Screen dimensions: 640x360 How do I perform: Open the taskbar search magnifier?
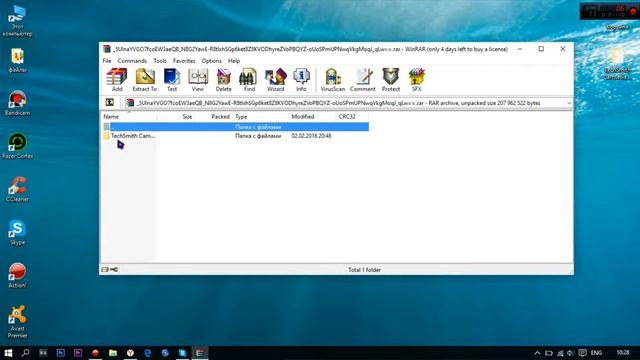25,353
